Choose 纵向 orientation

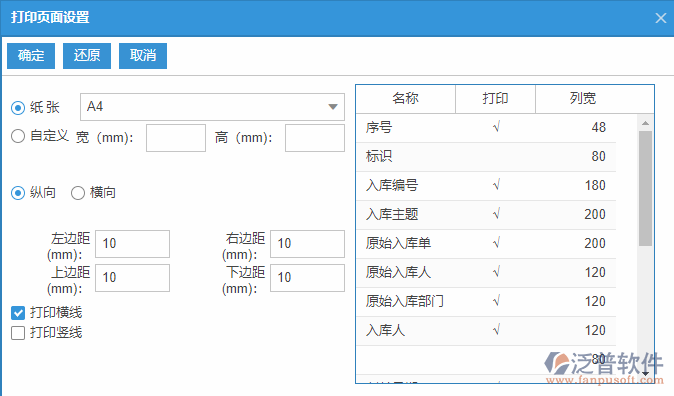click(18, 193)
